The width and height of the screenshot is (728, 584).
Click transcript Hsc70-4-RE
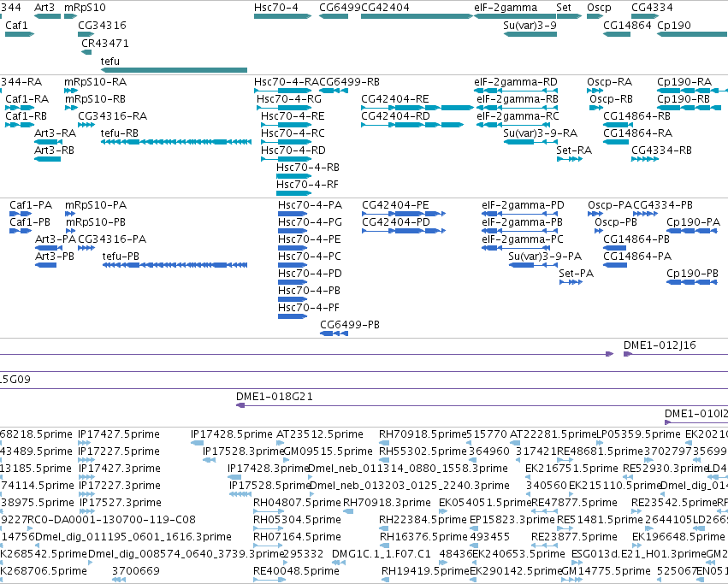click(x=286, y=125)
